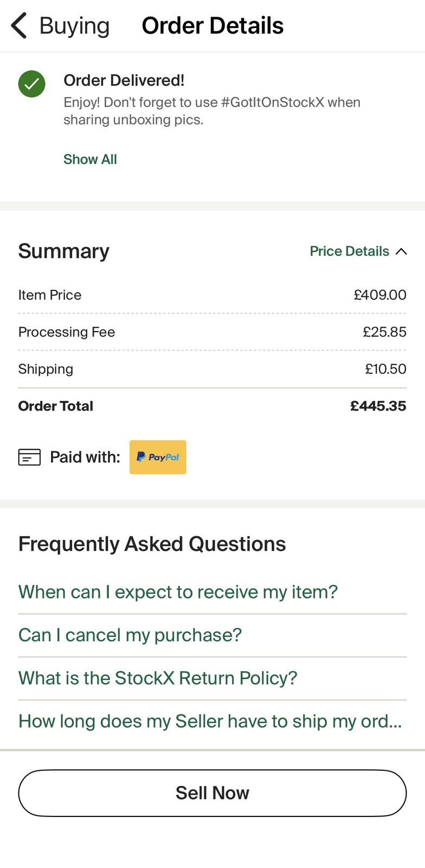Tap the green delivered checkmark icon

[31, 84]
